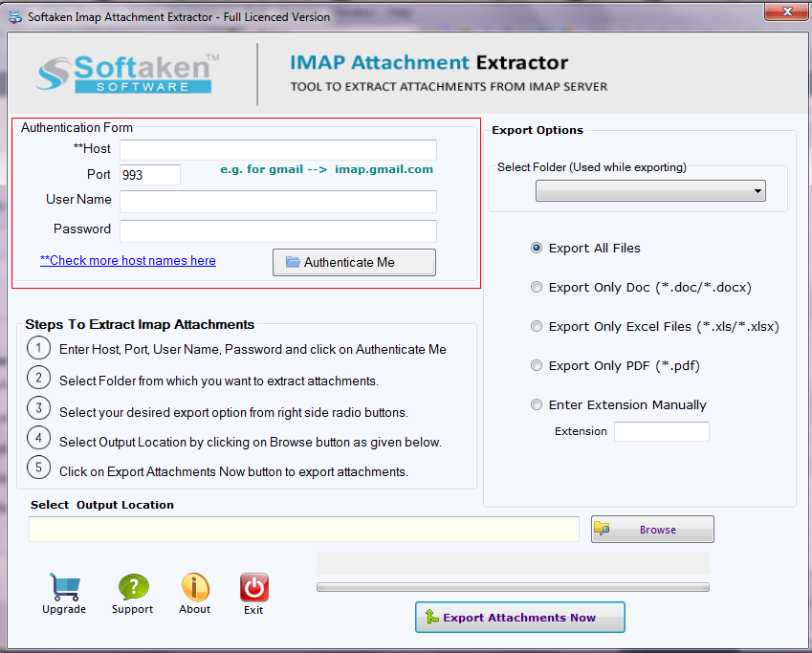Viewport: 812px width, 653px height.
Task: Click the Upgrade shopping cart icon
Action: (65, 587)
